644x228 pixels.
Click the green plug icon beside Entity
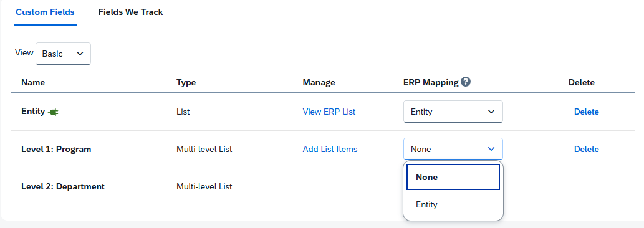(x=52, y=112)
